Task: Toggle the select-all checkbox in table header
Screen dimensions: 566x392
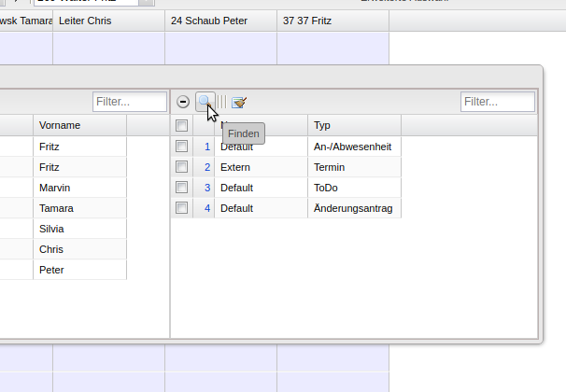Action: (182, 125)
